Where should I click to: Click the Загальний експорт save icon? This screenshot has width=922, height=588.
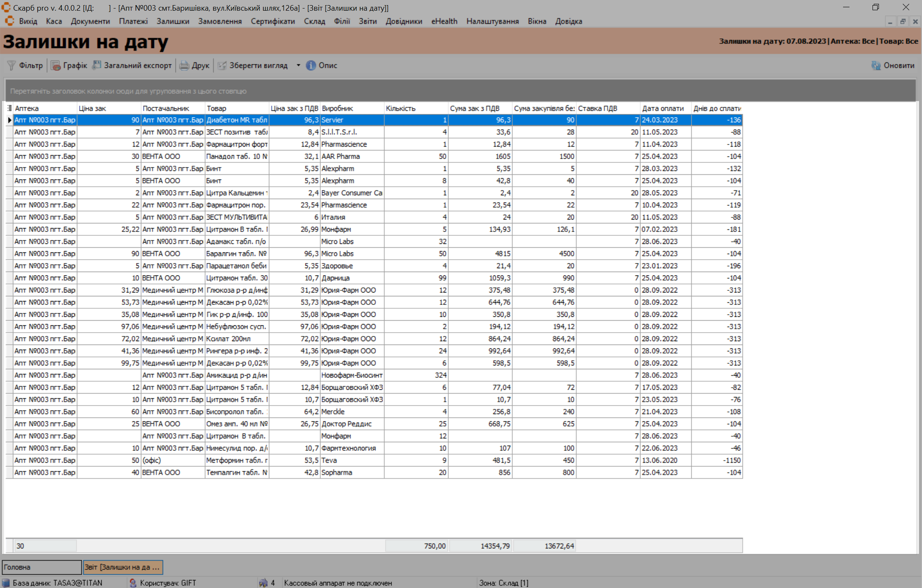point(97,65)
